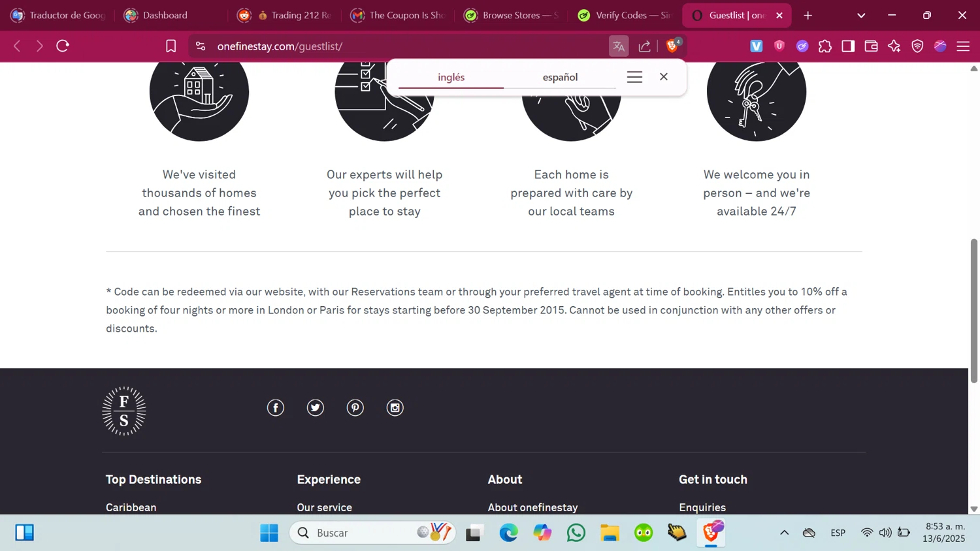Open the Facebook social icon in footer
The height and width of the screenshot is (551, 980).
click(276, 408)
